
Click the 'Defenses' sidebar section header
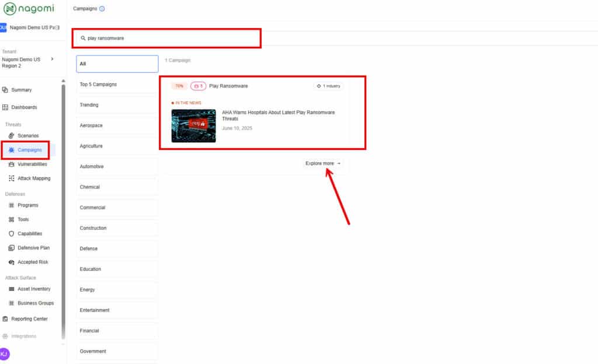click(x=15, y=194)
